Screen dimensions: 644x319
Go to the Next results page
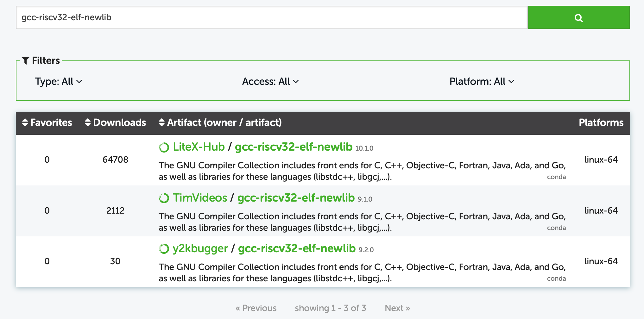(397, 308)
